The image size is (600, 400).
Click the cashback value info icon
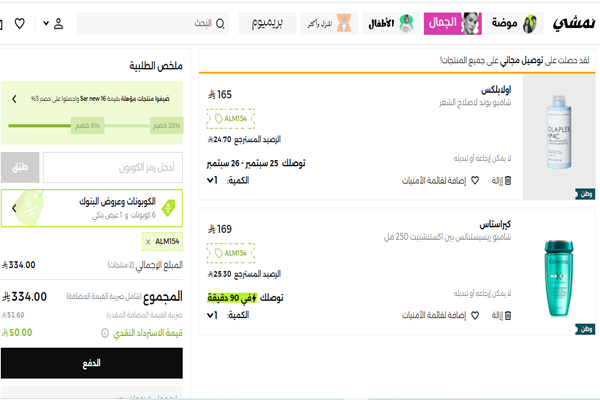pos(106,333)
